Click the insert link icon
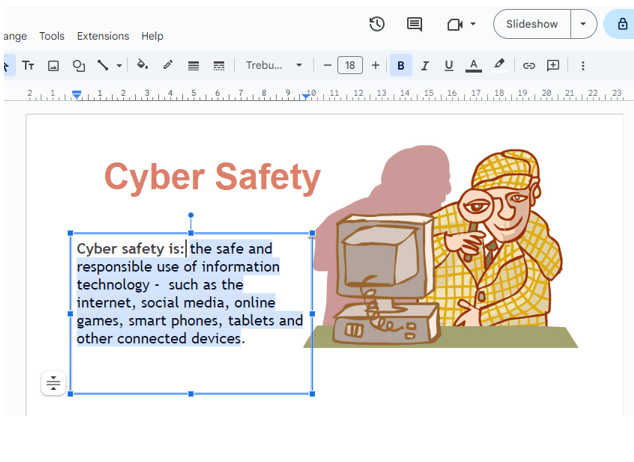This screenshot has width=634, height=462. [529, 66]
